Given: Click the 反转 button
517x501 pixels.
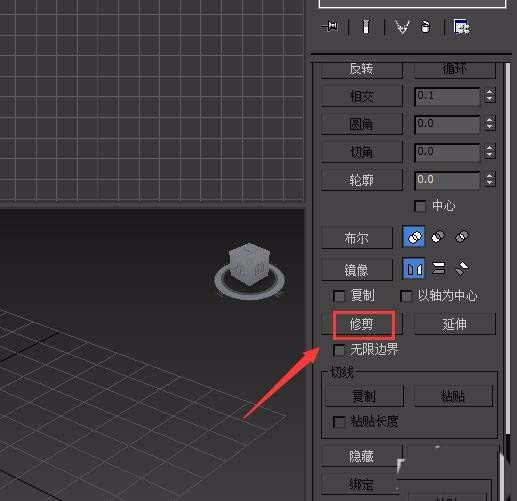Looking at the screenshot, I should pyautogui.click(x=362, y=69).
